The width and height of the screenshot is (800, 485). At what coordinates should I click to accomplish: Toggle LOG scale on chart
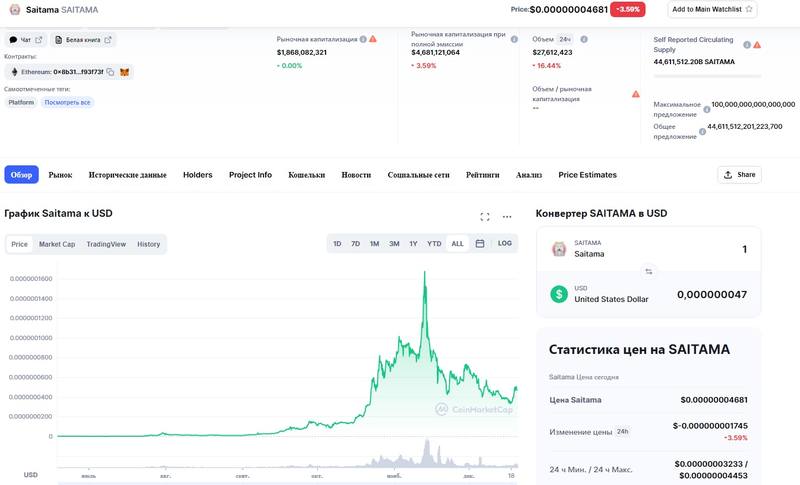(x=505, y=243)
